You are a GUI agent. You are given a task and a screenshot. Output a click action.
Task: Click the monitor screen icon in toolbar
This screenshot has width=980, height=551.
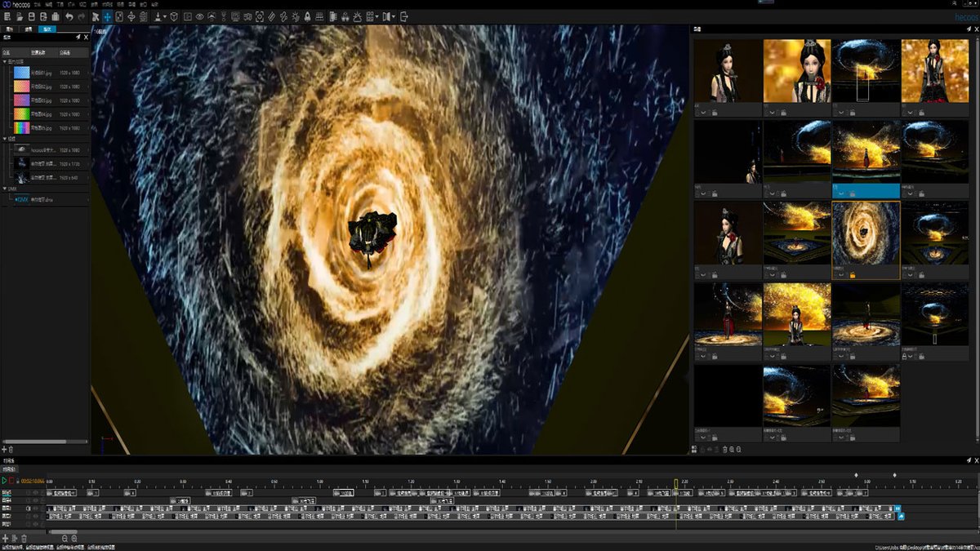tap(235, 16)
